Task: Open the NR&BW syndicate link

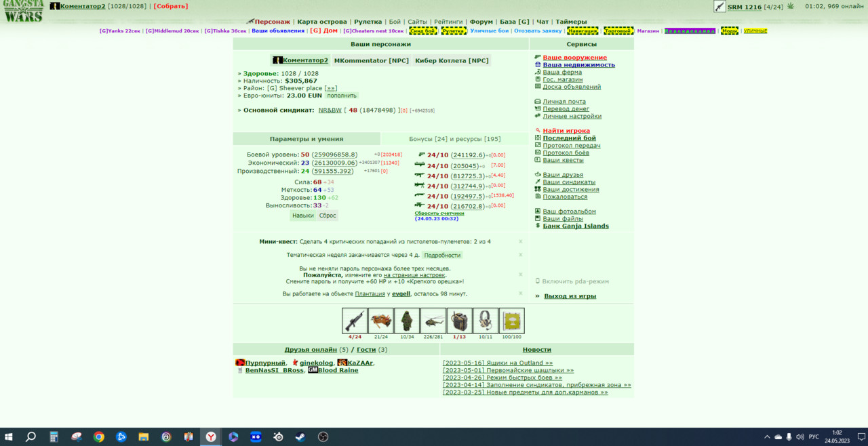Action: [330, 110]
